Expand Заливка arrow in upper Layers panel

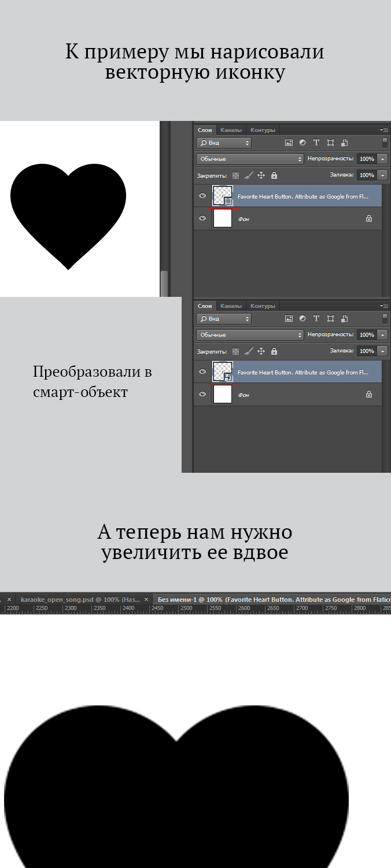[383, 175]
